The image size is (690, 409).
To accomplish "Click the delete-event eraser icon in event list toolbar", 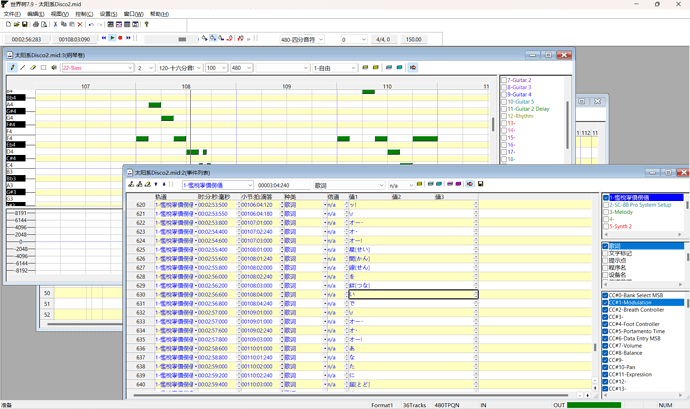I will pyautogui.click(x=147, y=184).
